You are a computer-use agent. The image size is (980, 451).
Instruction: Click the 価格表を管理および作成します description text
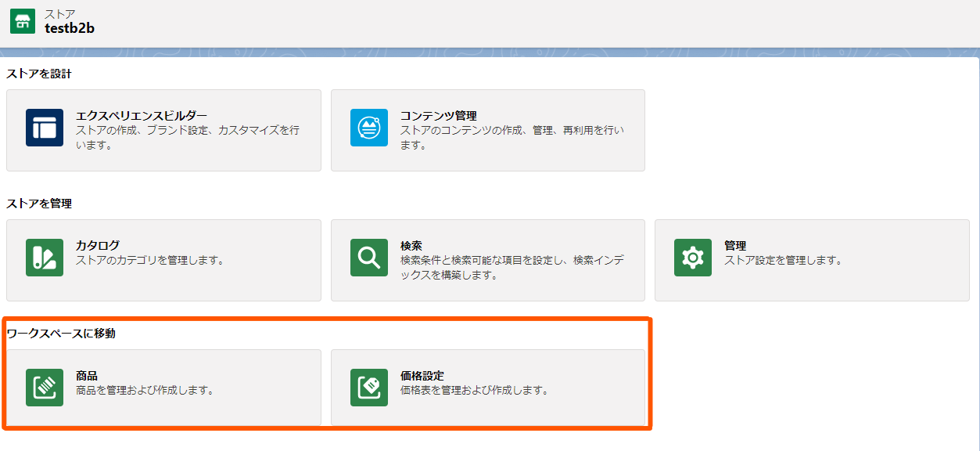(474, 390)
